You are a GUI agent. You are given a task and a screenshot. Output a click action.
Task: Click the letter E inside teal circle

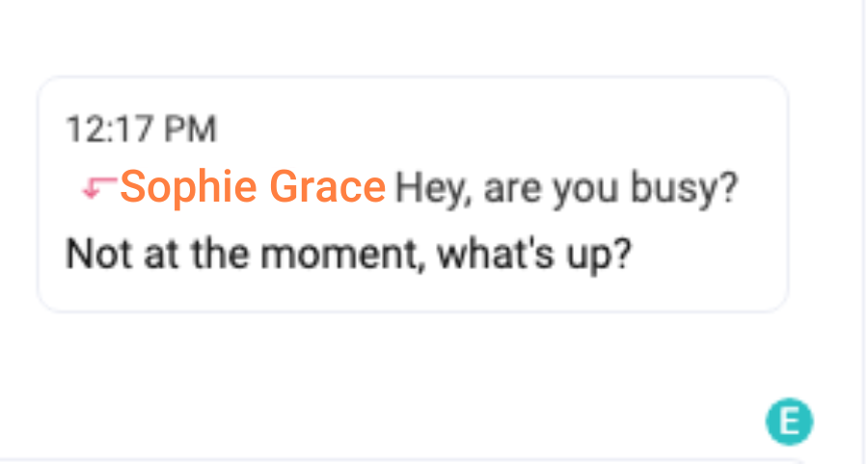(789, 422)
